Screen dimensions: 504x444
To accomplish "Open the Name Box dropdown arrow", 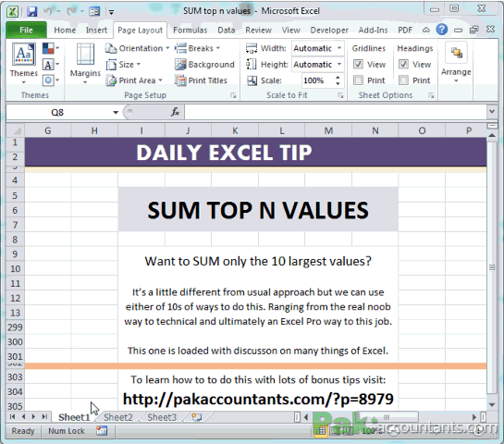I will [x=116, y=112].
